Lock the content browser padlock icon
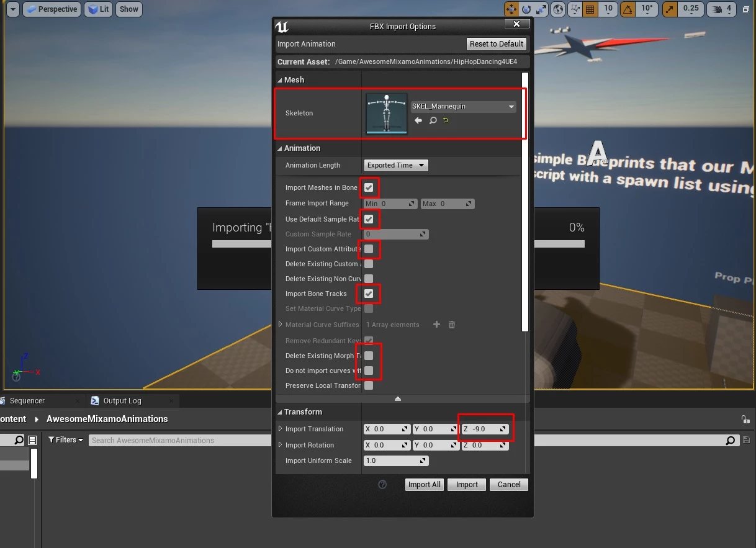Viewport: 756px width, 548px height. pos(745,420)
